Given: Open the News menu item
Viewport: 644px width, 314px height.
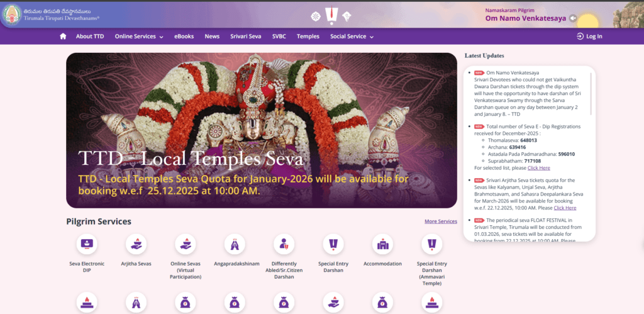Looking at the screenshot, I should tap(212, 36).
